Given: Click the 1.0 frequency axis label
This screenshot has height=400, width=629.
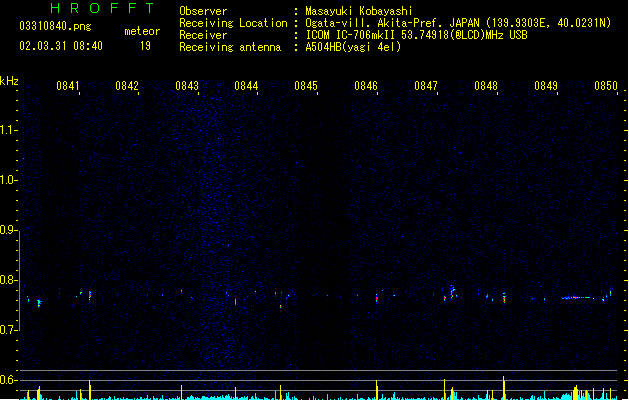Looking at the screenshot, I should pyautogui.click(x=8, y=180).
